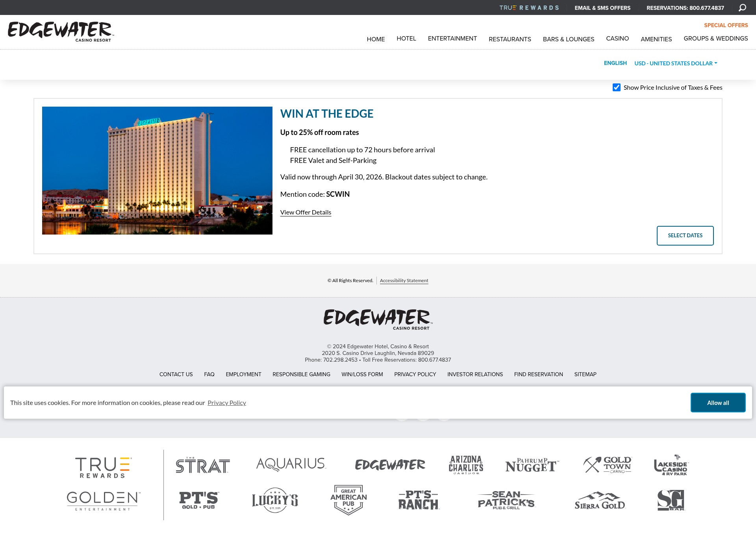This screenshot has height=534, width=756.
Task: Open the Bars & Lounges menu item
Action: pos(569,39)
